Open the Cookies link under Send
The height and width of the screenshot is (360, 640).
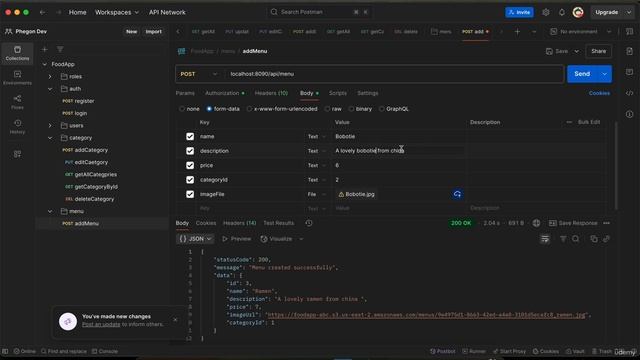[x=599, y=93]
